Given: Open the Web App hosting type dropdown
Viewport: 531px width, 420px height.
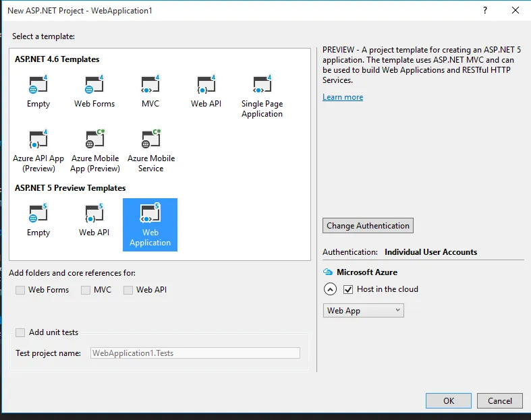Looking at the screenshot, I should 364,310.
